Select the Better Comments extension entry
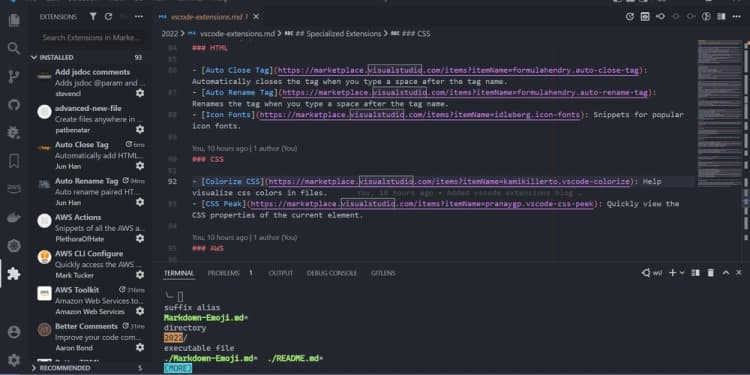This screenshot has width=750, height=375. click(x=90, y=337)
